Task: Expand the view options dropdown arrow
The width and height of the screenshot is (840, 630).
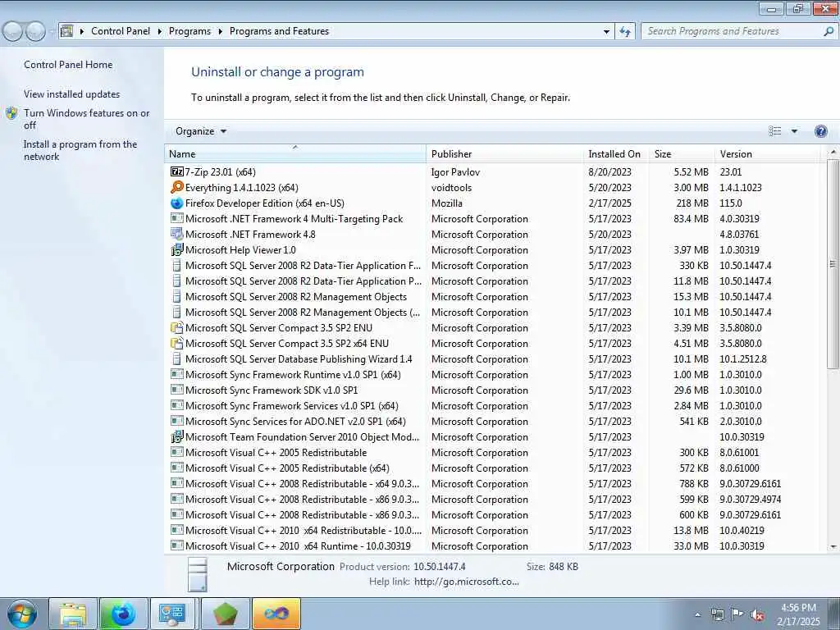Action: [794, 131]
